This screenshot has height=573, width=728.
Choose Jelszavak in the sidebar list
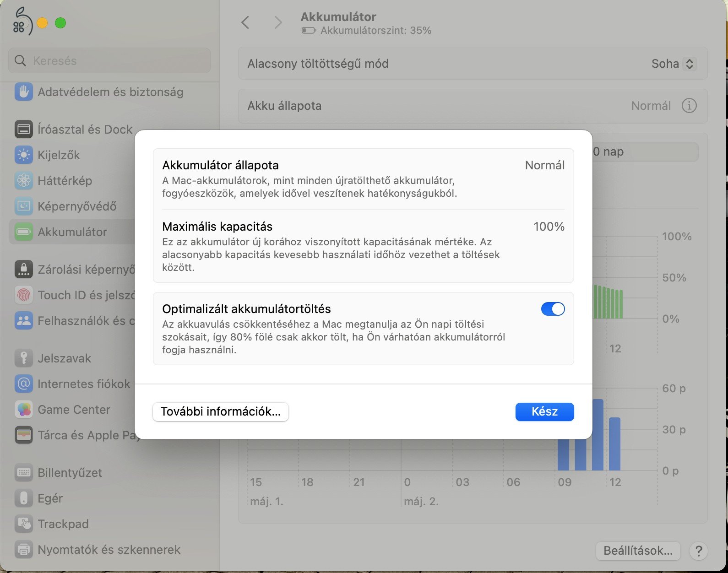click(x=64, y=358)
